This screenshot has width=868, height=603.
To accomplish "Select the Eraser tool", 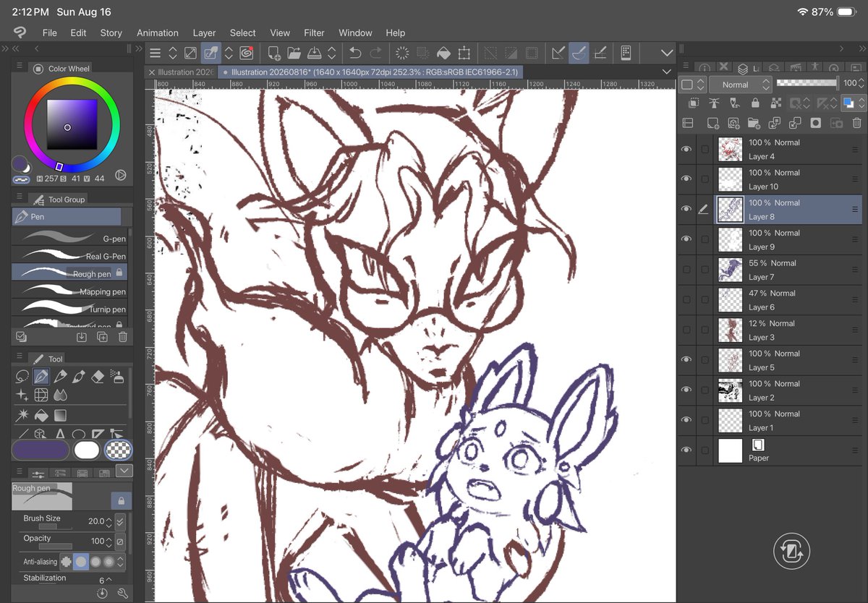I will pyautogui.click(x=98, y=376).
